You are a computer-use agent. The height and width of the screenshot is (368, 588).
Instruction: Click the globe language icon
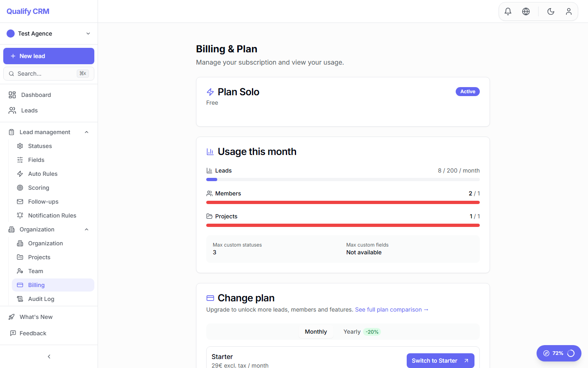tap(526, 11)
